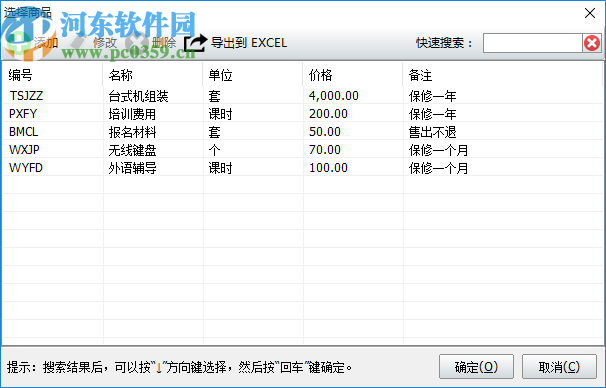
Task: Focus the 快速搜索 input field
Action: coord(533,43)
